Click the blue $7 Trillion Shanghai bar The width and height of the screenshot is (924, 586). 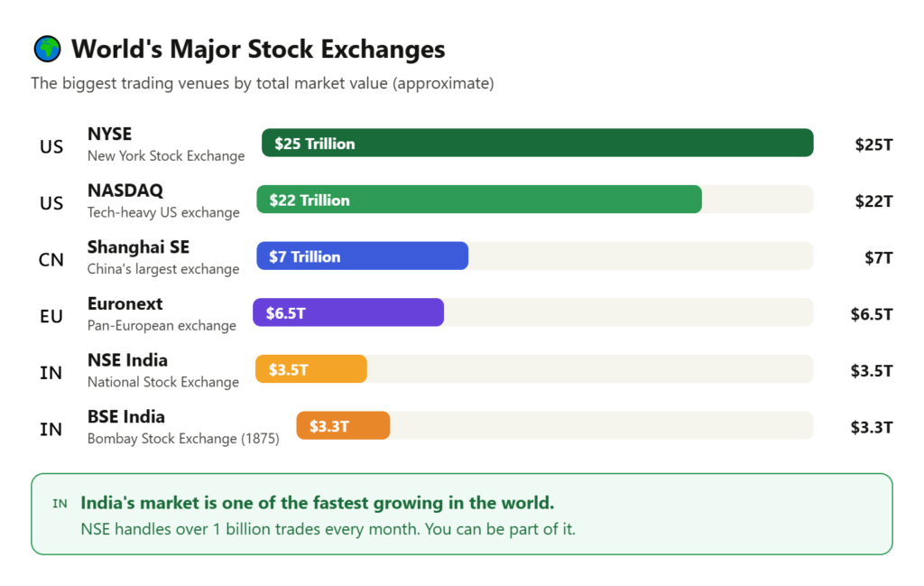[362, 256]
